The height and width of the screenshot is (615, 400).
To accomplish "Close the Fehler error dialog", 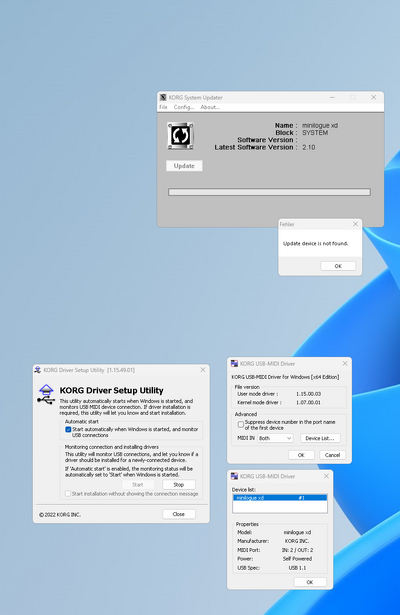I will tap(355, 224).
